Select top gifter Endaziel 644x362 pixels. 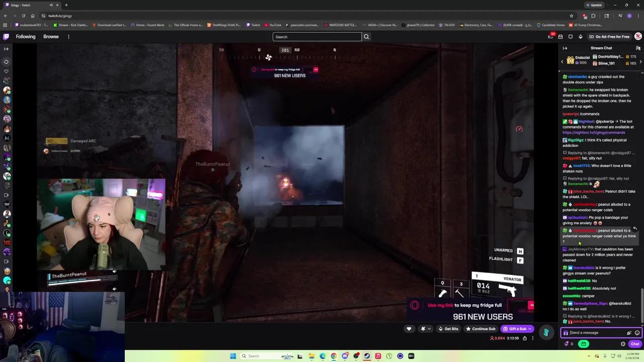pyautogui.click(x=578, y=60)
